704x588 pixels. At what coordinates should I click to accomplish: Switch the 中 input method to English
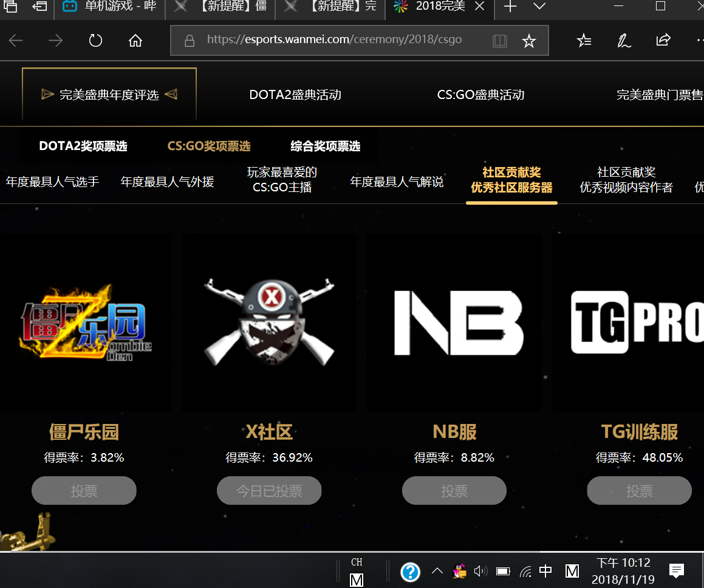pyautogui.click(x=545, y=571)
